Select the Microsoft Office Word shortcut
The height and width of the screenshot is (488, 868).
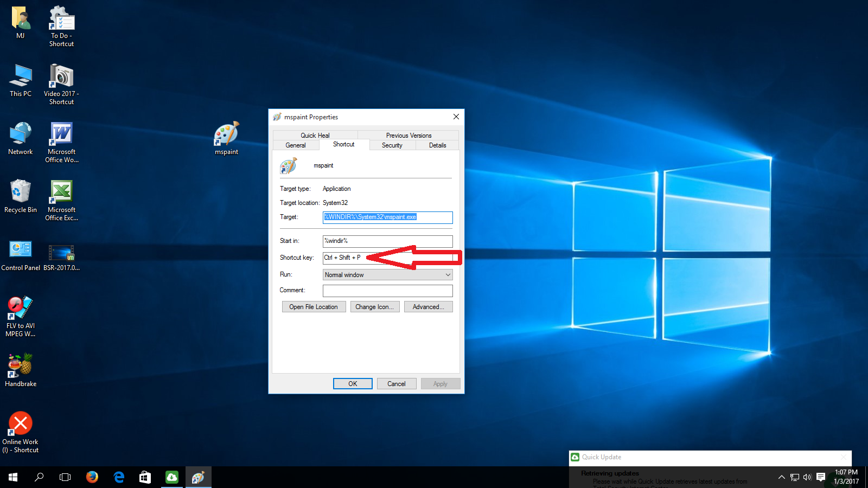tap(61, 134)
